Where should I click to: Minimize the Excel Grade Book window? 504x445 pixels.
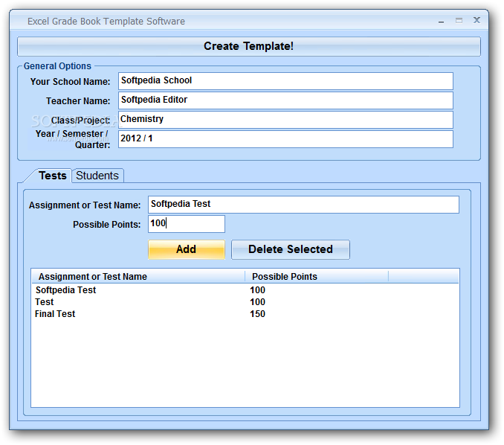pyautogui.click(x=441, y=22)
